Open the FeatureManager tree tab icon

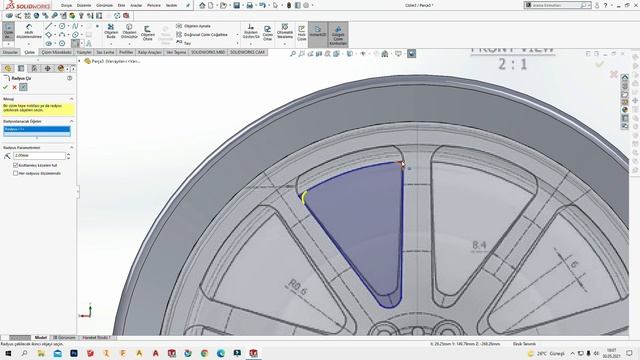pyautogui.click(x=8, y=68)
